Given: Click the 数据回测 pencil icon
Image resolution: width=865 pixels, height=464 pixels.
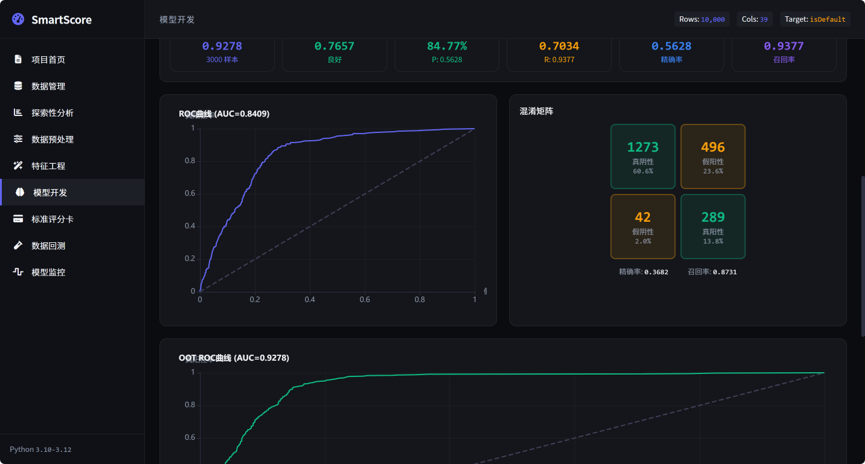Looking at the screenshot, I should tap(18, 245).
